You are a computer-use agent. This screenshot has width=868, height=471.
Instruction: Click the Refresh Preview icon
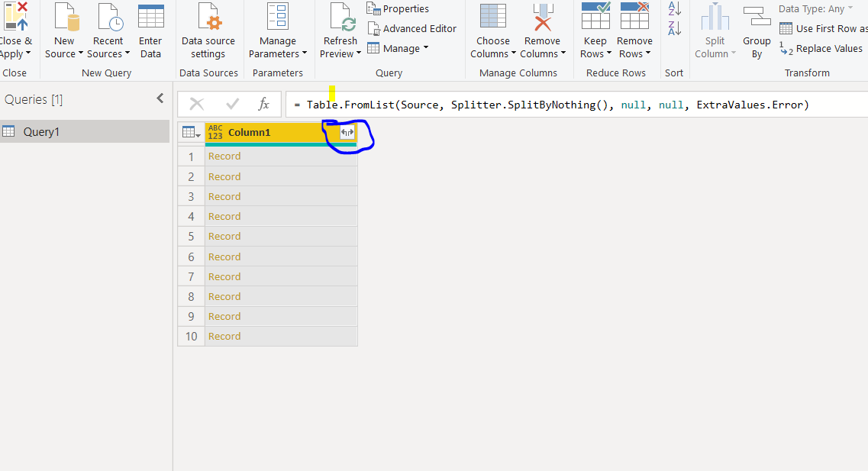coord(343,16)
